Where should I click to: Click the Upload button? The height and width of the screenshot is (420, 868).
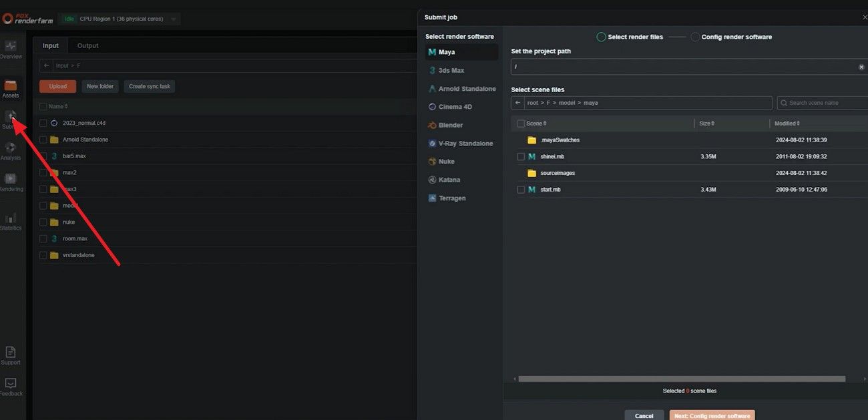(57, 86)
